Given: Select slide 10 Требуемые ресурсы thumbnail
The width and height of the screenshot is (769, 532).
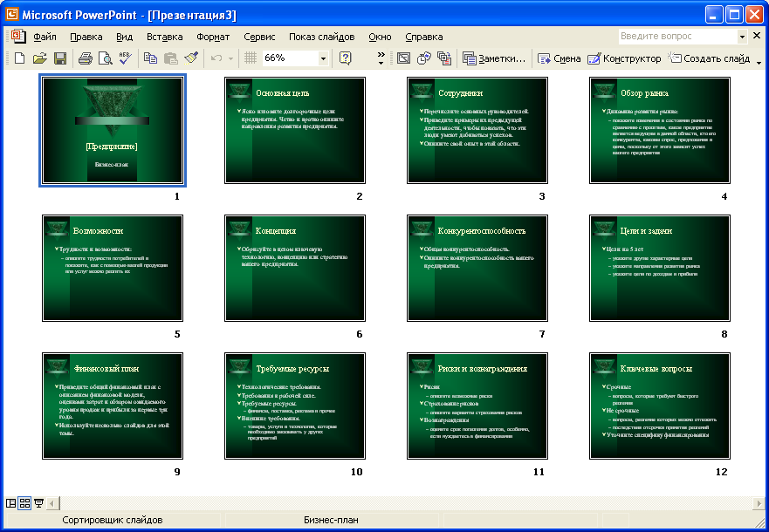Looking at the screenshot, I should [295, 406].
